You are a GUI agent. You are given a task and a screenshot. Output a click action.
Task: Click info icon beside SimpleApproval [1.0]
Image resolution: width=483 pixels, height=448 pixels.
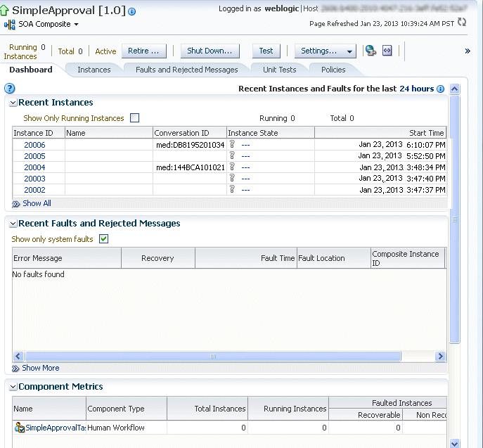(x=132, y=12)
